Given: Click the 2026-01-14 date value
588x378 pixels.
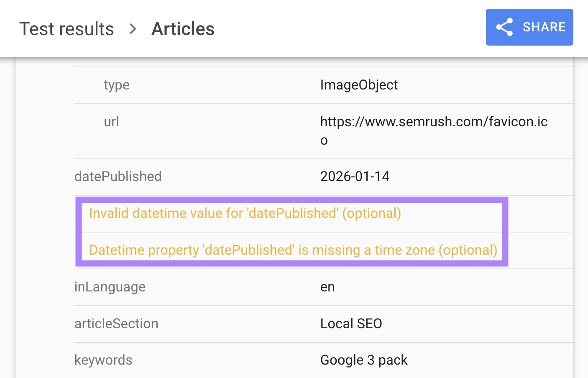Looking at the screenshot, I should pyautogui.click(x=355, y=176).
